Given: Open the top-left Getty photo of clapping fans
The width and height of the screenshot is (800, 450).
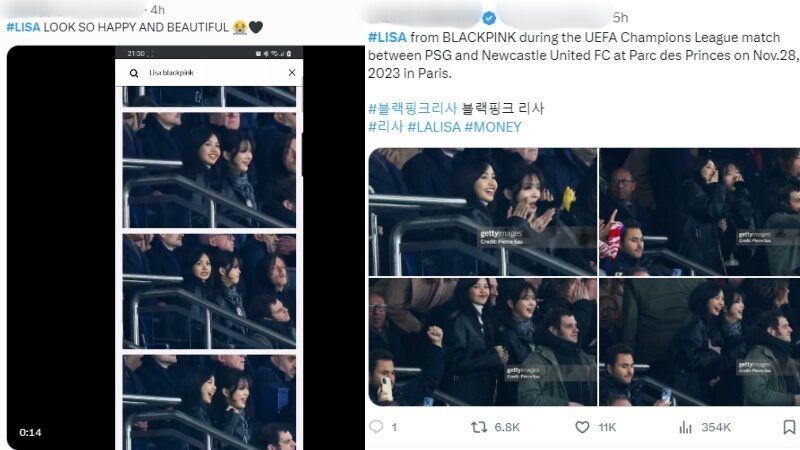Looking at the screenshot, I should 483,212.
